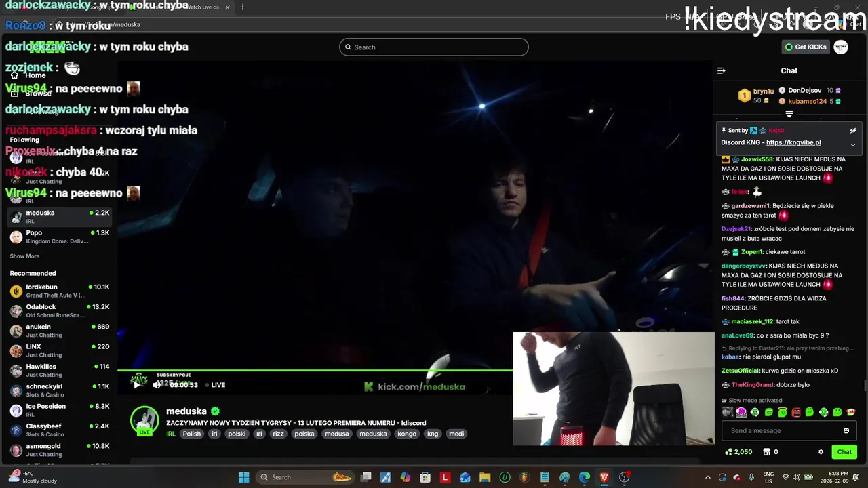Open Odablock recommended channel
868x488 pixels.
click(x=60, y=310)
